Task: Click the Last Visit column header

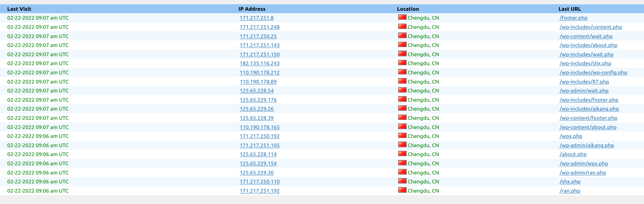Action: (x=19, y=9)
